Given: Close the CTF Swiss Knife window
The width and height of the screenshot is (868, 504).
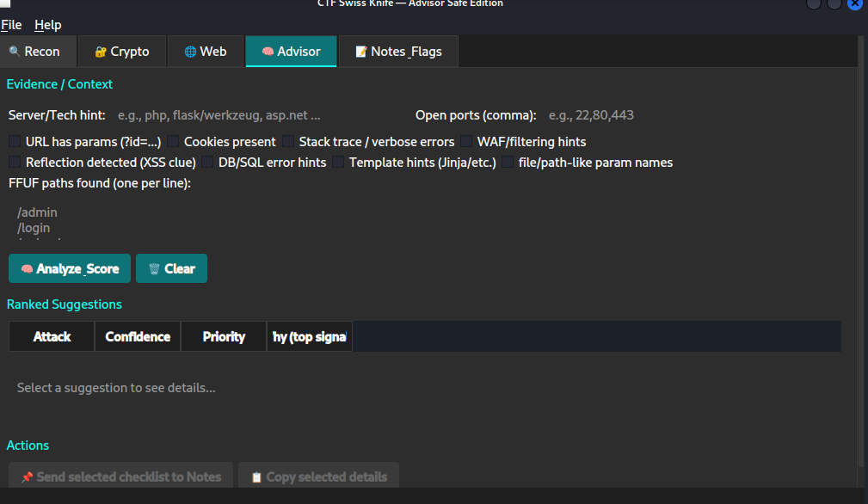Looking at the screenshot, I should 855,4.
